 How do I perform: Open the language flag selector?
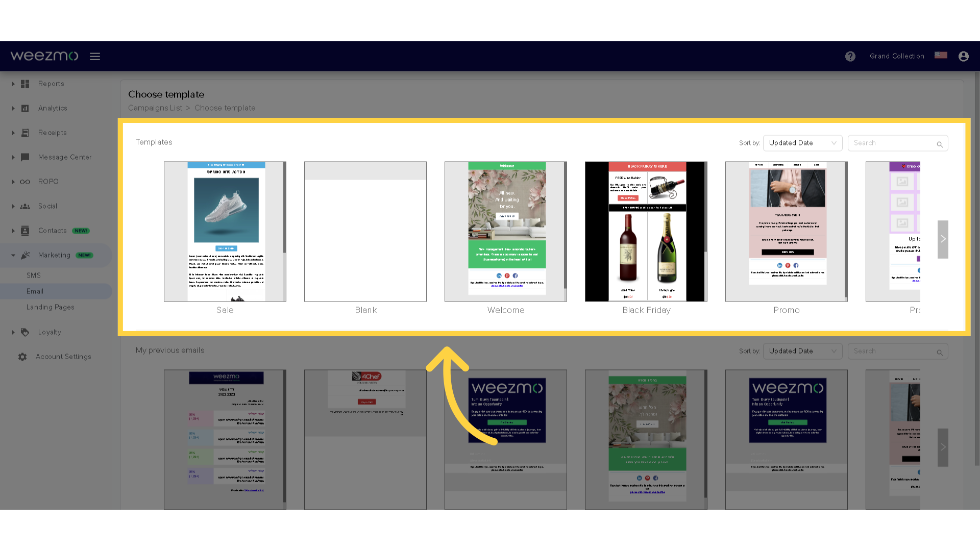941,55
